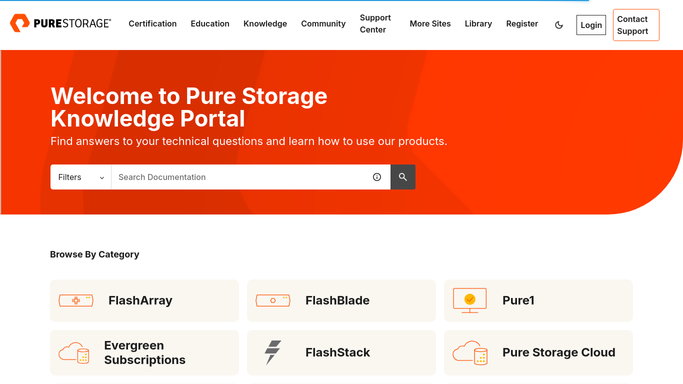Open the Knowledge menu item
683x384 pixels.
pos(265,24)
